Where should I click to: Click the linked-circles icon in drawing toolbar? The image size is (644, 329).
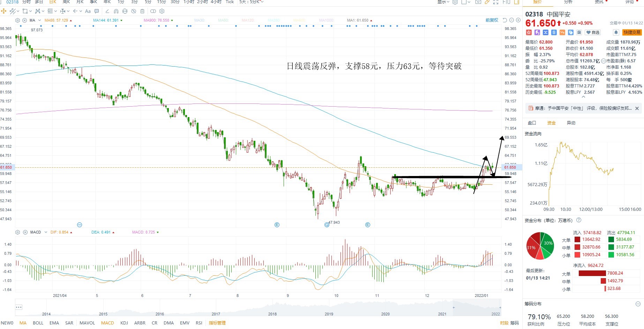[153, 11]
